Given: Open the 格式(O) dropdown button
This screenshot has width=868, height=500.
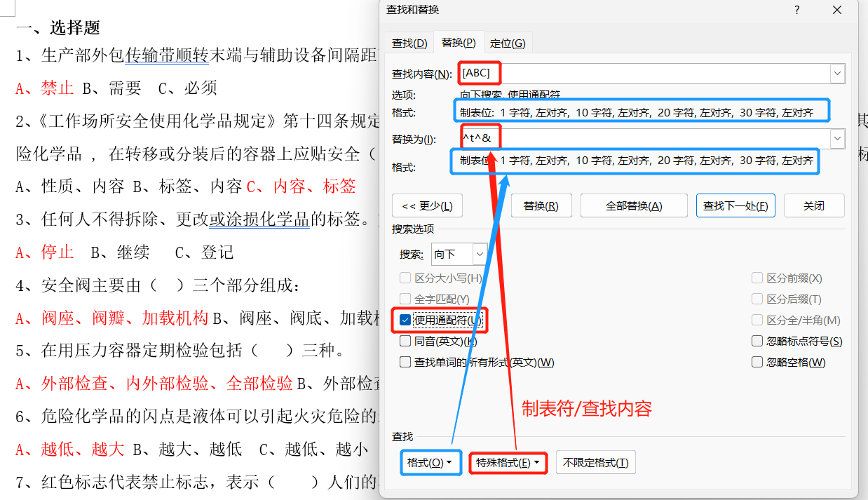Looking at the screenshot, I should tap(430, 462).
